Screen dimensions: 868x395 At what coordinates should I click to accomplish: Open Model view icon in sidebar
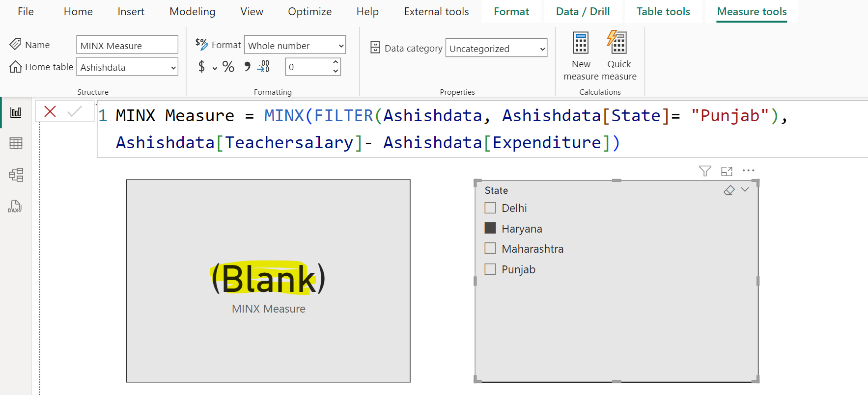point(16,175)
